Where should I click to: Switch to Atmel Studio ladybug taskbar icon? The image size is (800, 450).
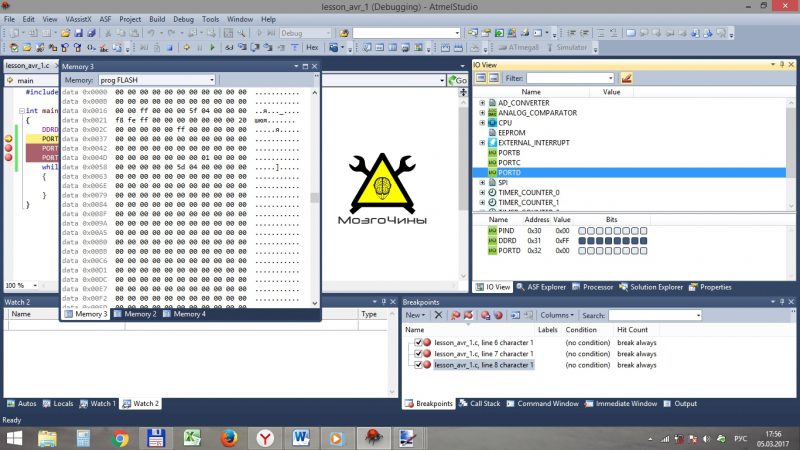[373, 438]
